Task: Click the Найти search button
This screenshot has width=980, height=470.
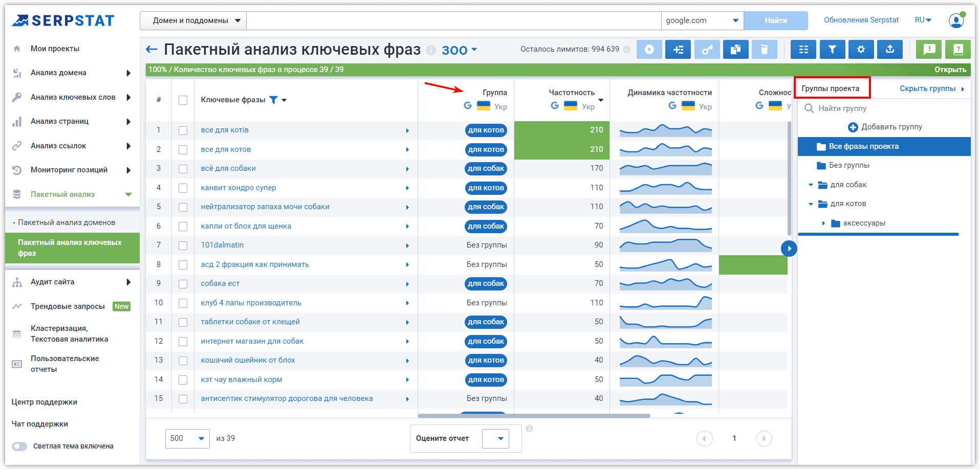Action: [776, 20]
